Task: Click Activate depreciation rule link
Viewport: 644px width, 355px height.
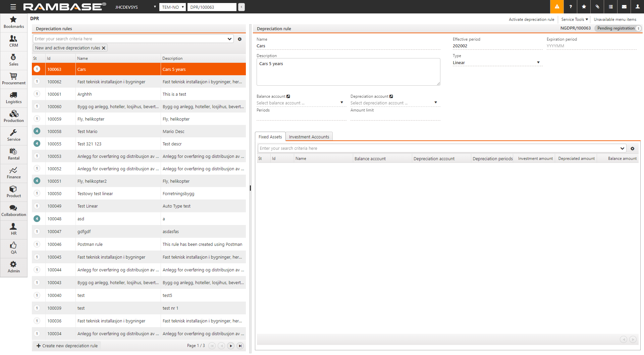Action: [x=531, y=19]
